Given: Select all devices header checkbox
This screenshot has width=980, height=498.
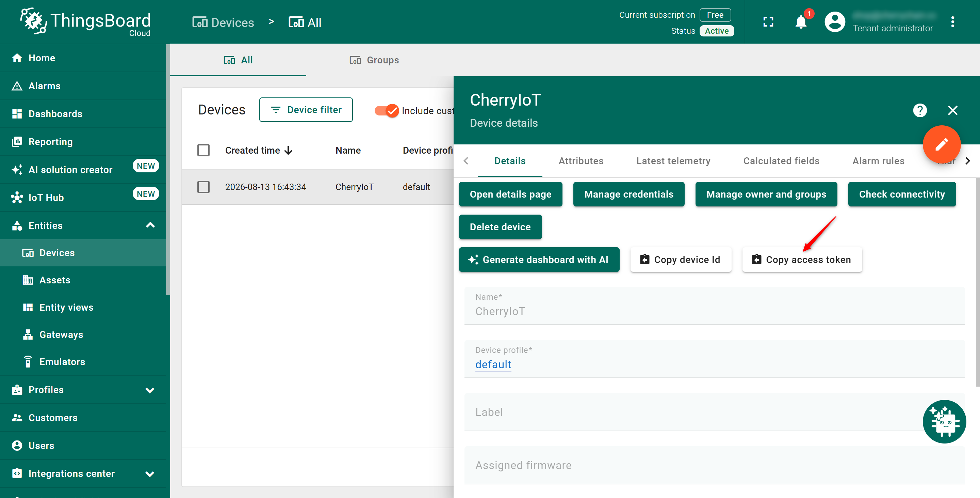Looking at the screenshot, I should 203,150.
